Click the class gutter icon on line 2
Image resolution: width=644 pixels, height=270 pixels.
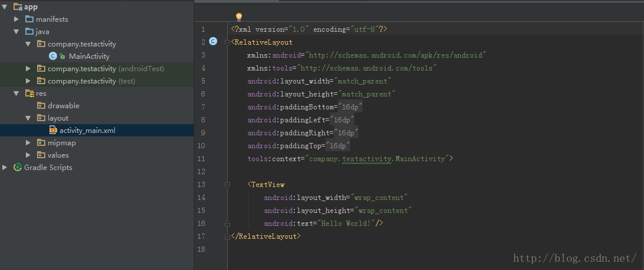(213, 41)
